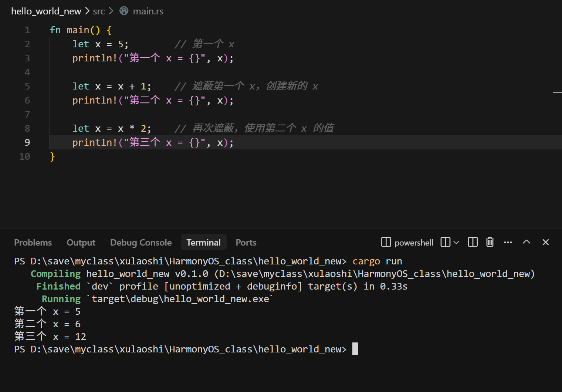Click the 'cargo run' command in terminal

[x=377, y=261]
